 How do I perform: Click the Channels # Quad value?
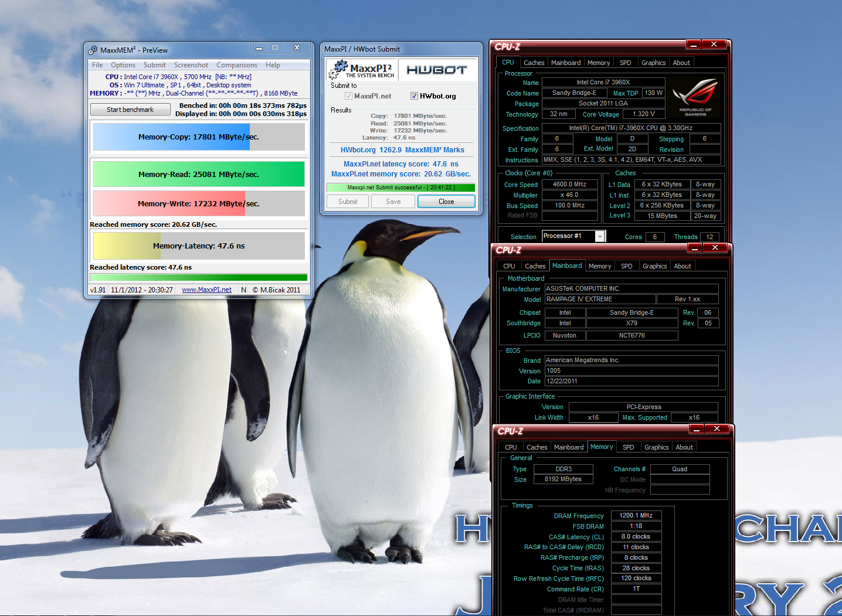680,469
